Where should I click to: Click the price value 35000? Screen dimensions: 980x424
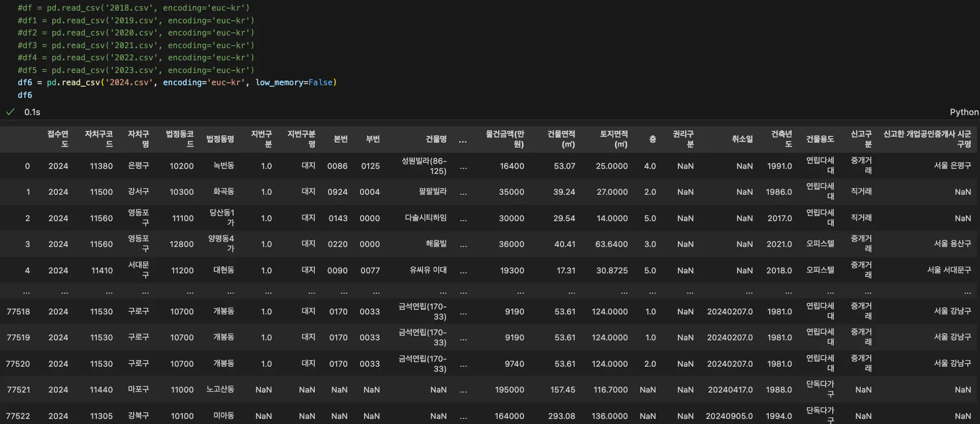511,192
